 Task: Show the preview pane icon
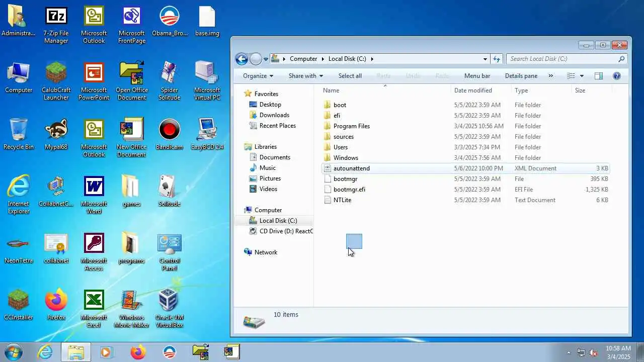tap(598, 76)
